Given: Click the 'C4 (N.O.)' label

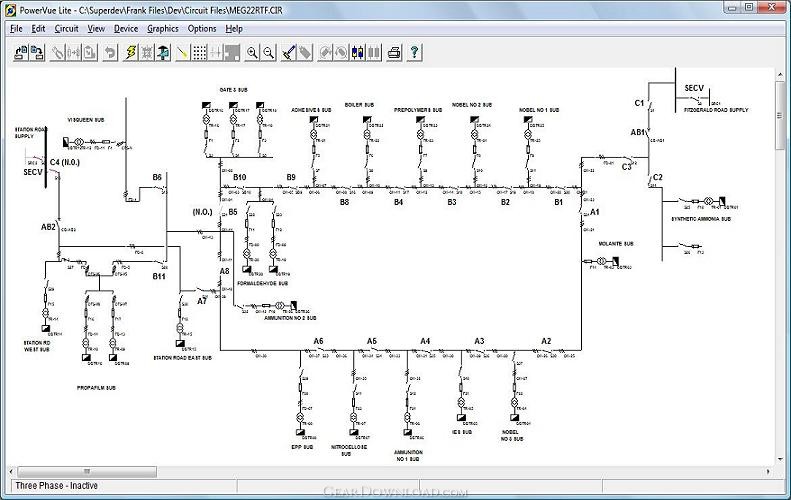Looking at the screenshot, I should [x=65, y=162].
